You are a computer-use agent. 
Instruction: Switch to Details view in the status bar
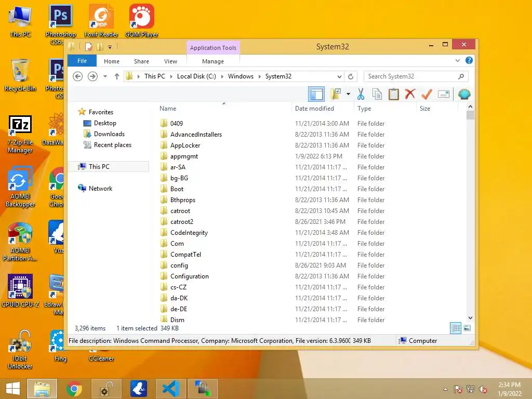point(455,328)
